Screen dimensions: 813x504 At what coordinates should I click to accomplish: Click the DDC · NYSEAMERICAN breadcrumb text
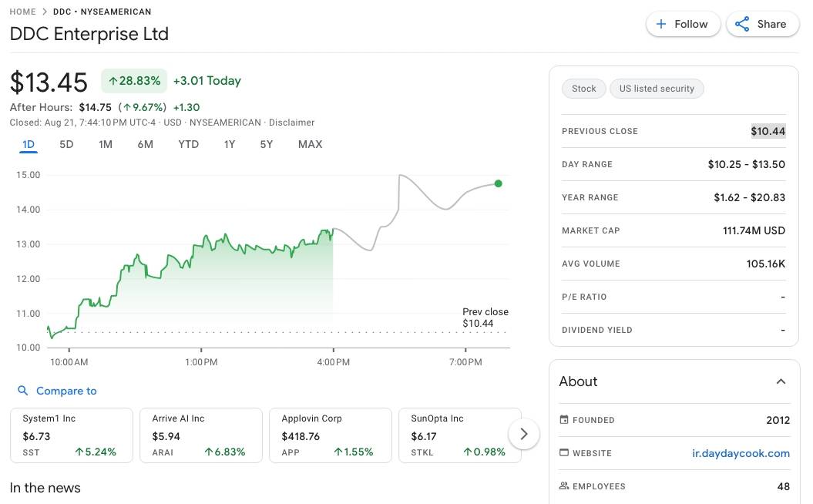(x=102, y=12)
